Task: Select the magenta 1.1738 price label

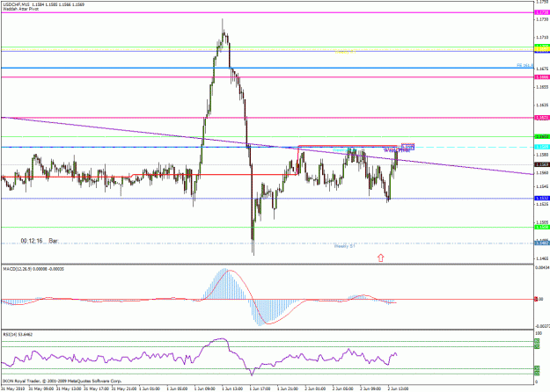Action: [542, 12]
